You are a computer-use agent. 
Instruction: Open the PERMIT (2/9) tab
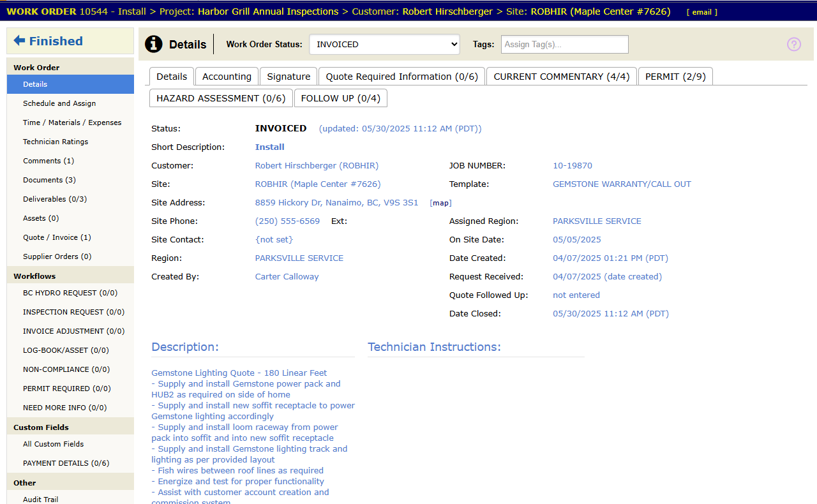(675, 77)
